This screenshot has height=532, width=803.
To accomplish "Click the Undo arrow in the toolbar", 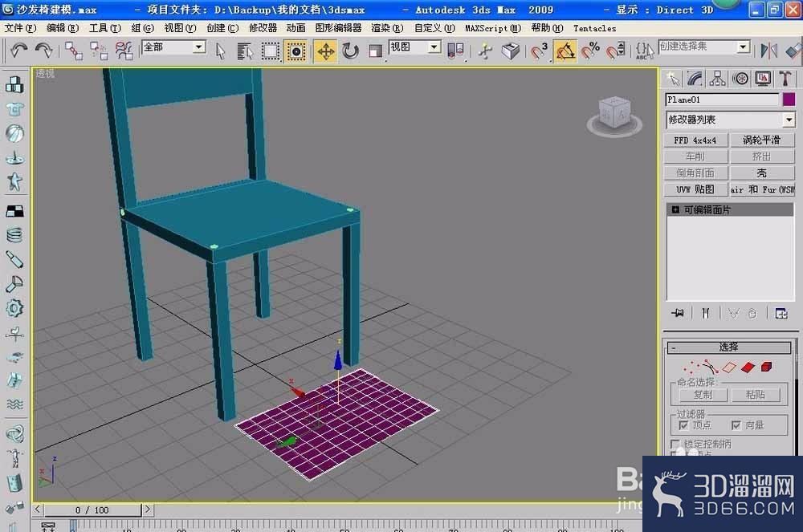I will [x=18, y=51].
